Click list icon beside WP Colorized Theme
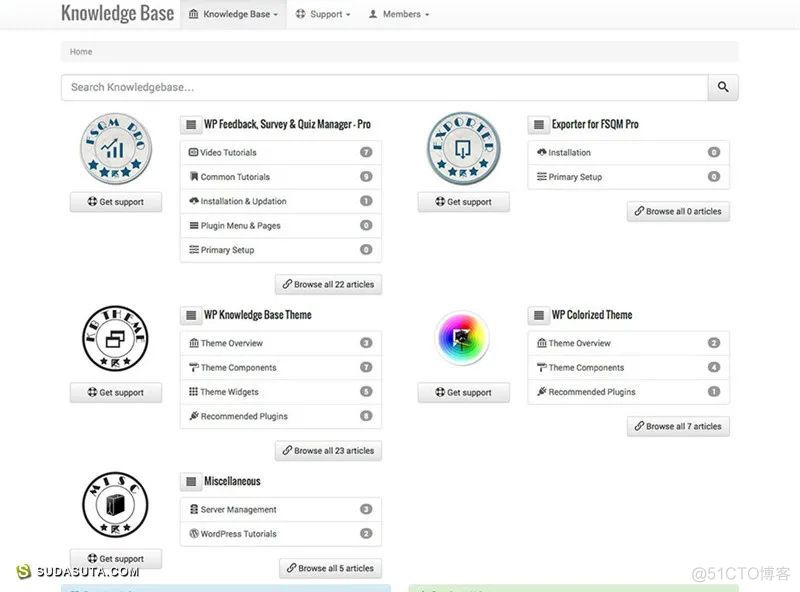Screen dimensions: 800x592 [x=539, y=315]
